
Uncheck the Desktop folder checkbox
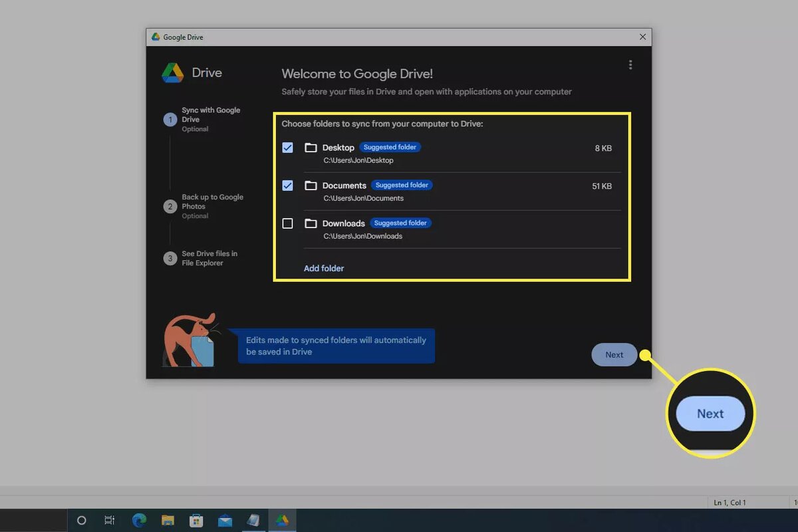(x=287, y=148)
